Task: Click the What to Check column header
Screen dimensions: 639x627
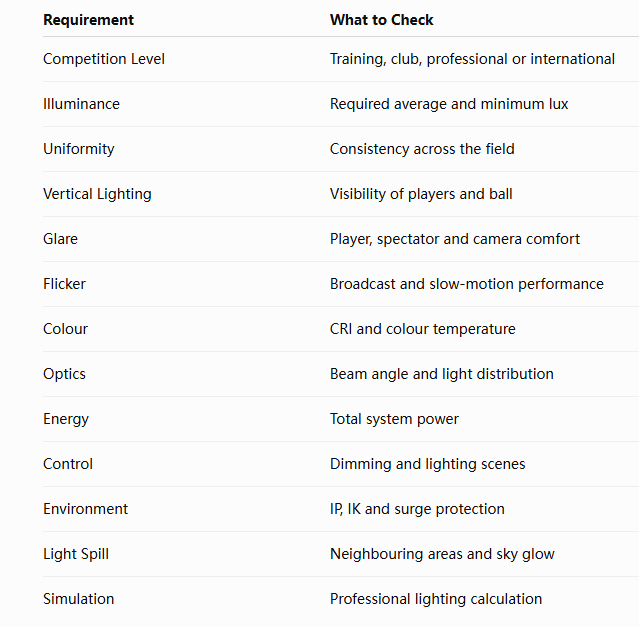Action: click(381, 20)
